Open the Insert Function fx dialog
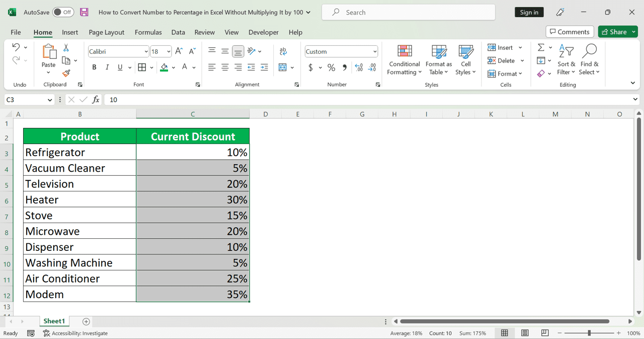The width and height of the screenshot is (644, 339). coord(96,100)
